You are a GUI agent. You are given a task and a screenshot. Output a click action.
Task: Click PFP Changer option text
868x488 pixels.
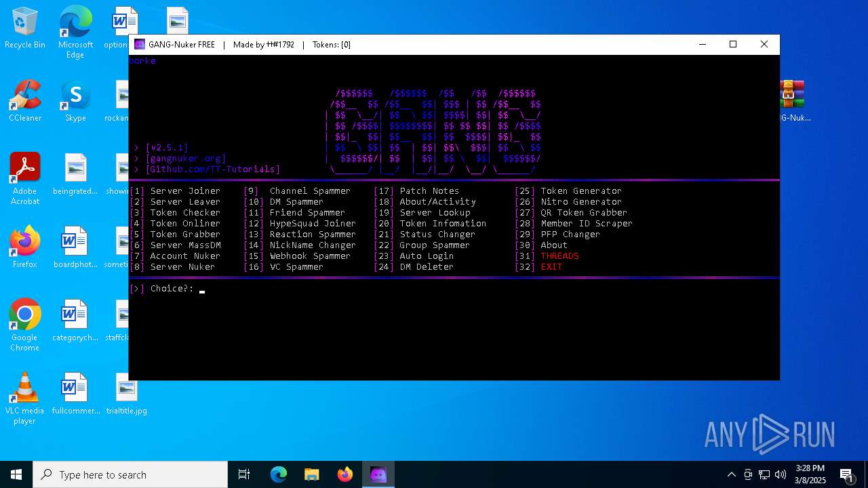point(570,235)
